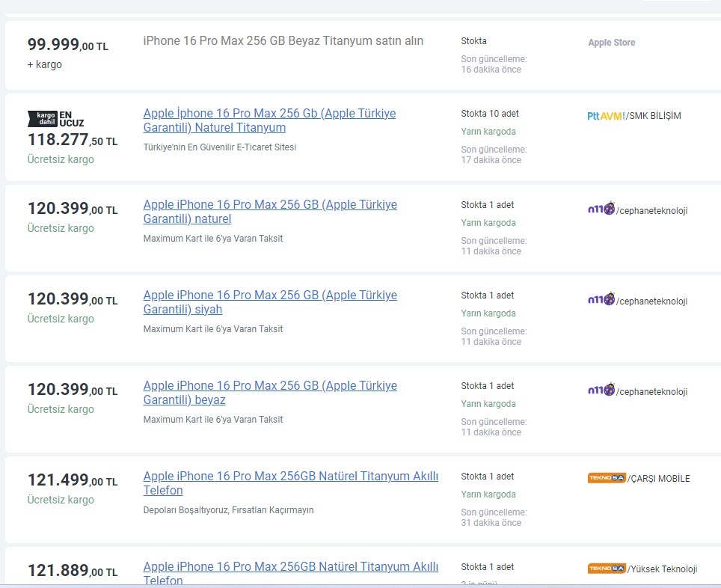The height and width of the screenshot is (588, 721).
Task: Click the n11 logo in the naturel listing
Action: 601,209
